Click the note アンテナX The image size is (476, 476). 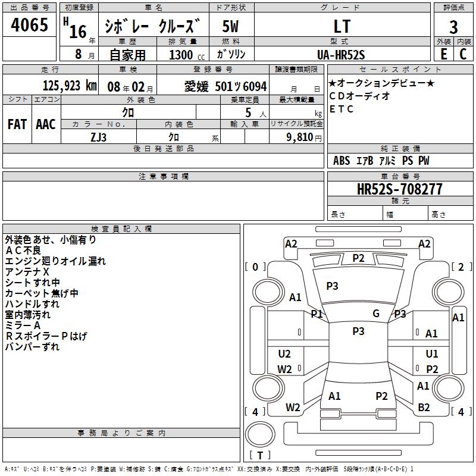click(x=27, y=272)
